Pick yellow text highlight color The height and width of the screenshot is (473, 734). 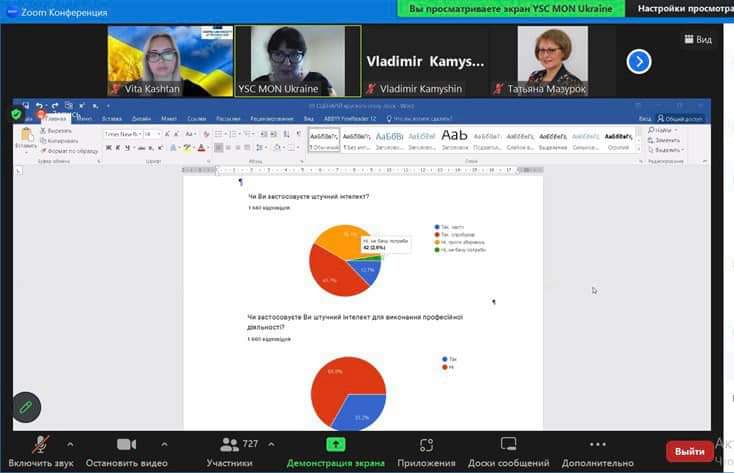(x=187, y=148)
